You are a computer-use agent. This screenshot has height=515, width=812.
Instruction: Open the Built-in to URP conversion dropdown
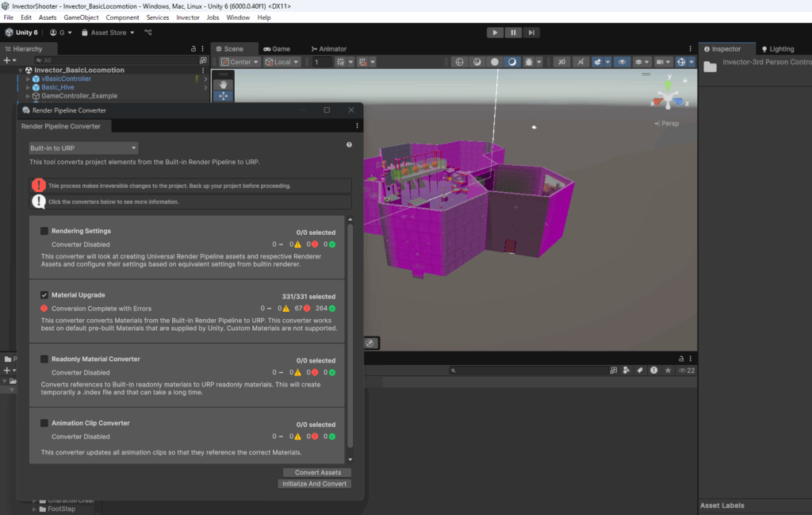(x=82, y=148)
